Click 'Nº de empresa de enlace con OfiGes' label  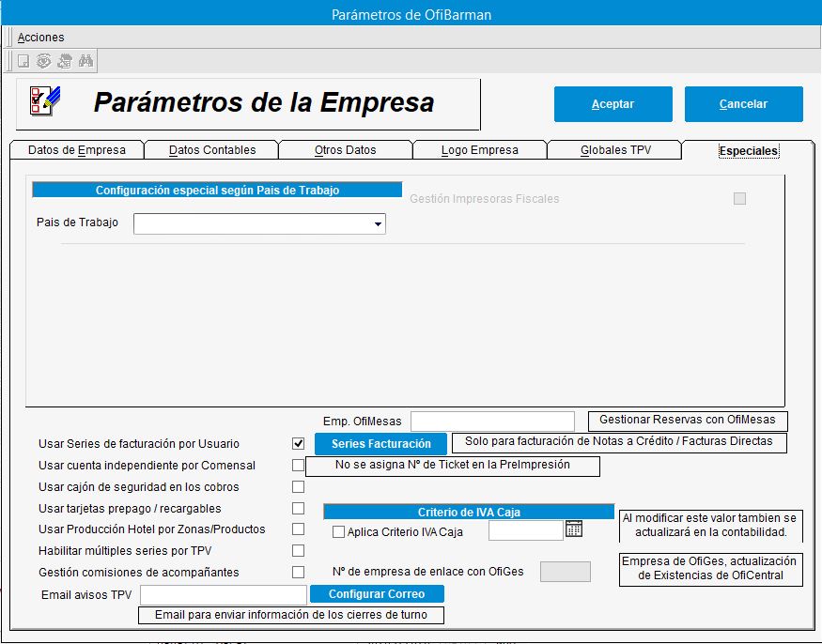tap(427, 572)
